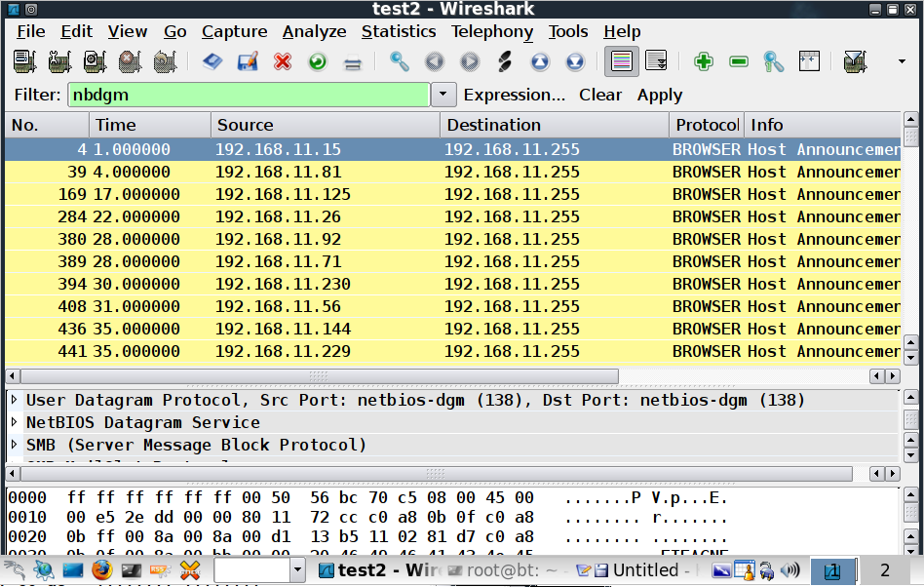Sort by the Destination column header
Image resolution: width=924 pixels, height=587 pixels.
[555, 125]
